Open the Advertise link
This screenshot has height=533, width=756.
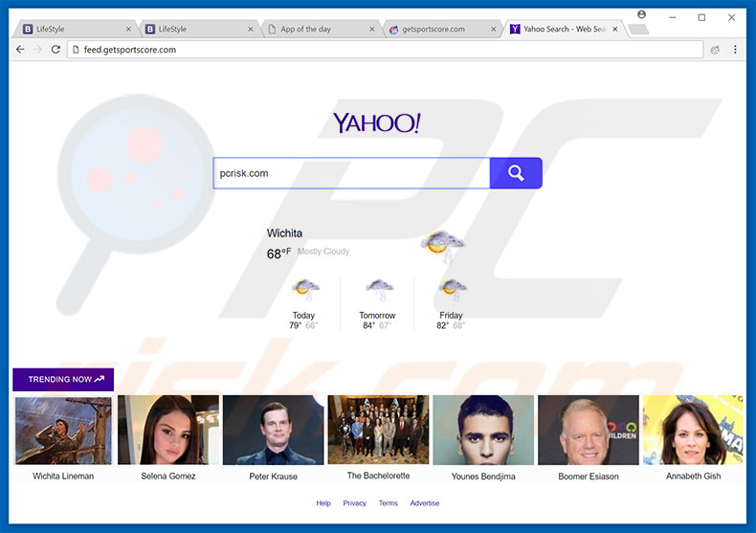click(x=425, y=503)
